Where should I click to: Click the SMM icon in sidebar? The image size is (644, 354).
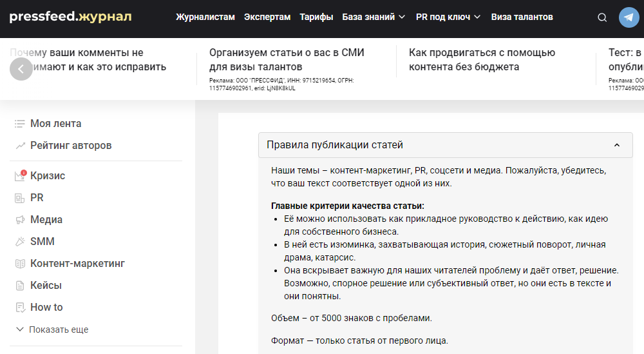pos(20,242)
